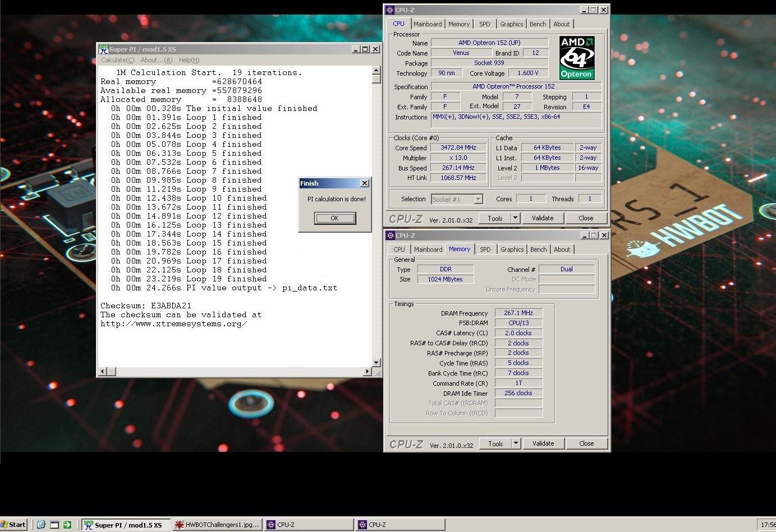Screen dimensions: 776x532
Task: Open Internet Explorer quick launch icon
Action: tap(41, 525)
